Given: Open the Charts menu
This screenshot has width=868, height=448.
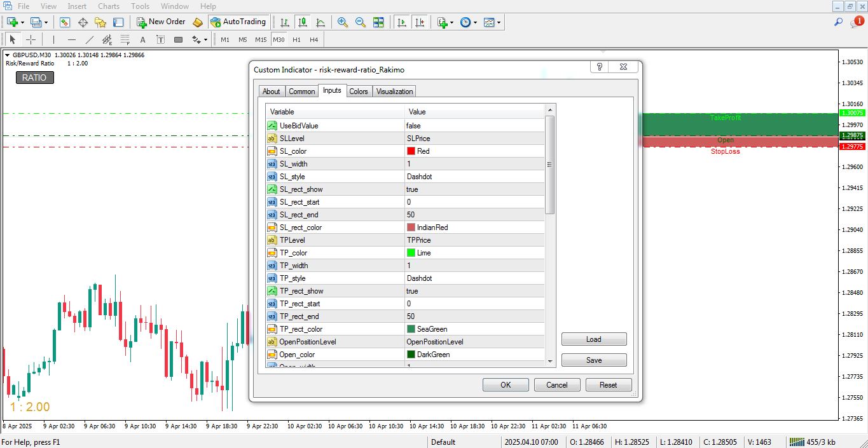Looking at the screenshot, I should (108, 6).
